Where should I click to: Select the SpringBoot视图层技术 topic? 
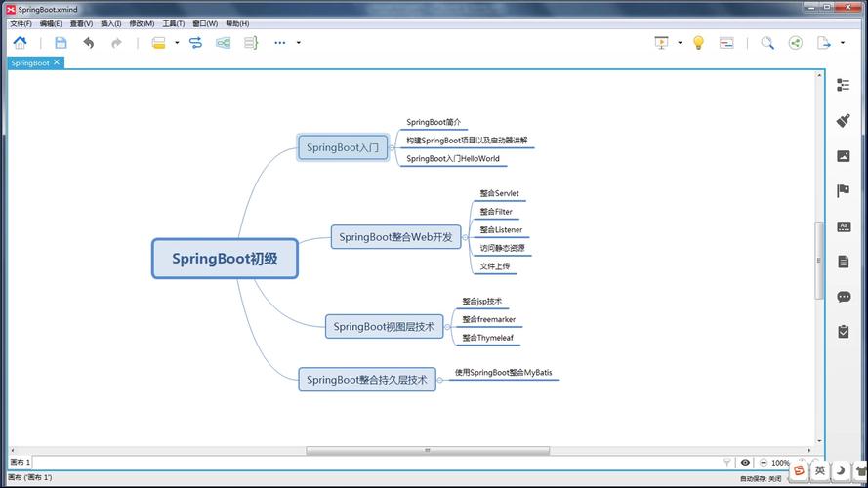tap(384, 326)
